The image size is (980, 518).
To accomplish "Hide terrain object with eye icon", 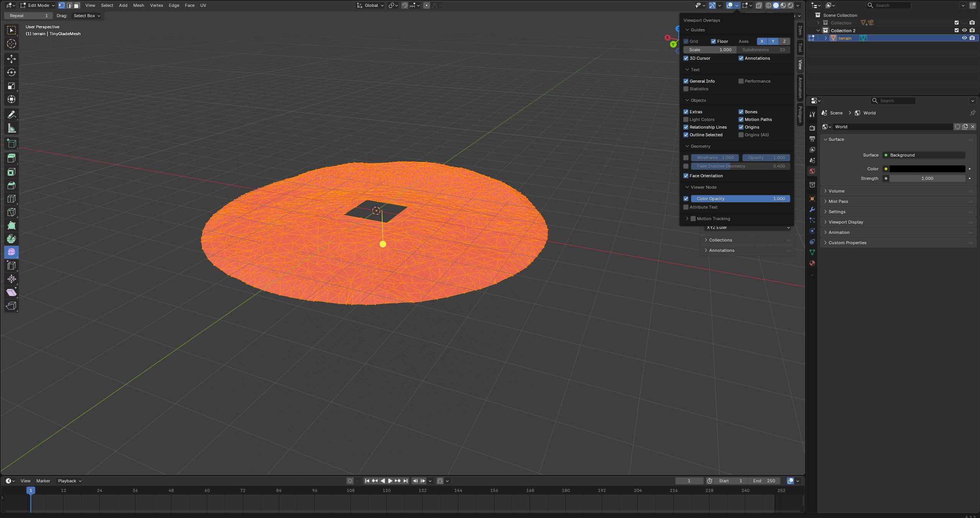I will pyautogui.click(x=964, y=38).
